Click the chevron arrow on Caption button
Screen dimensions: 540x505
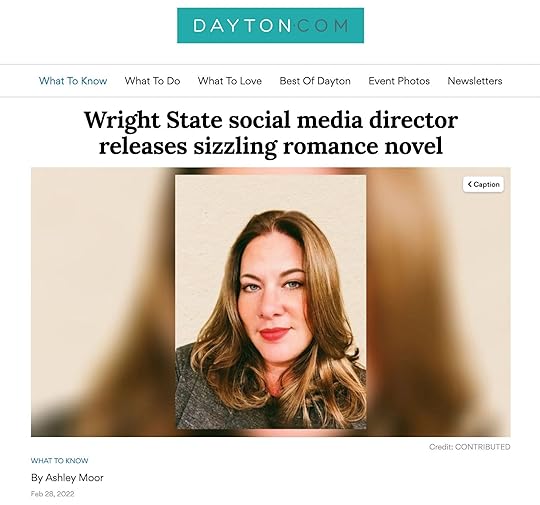click(469, 184)
